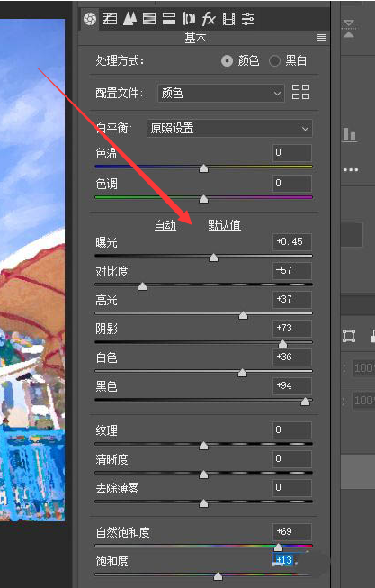Click the 基本 panel title
375x588 pixels.
coord(195,38)
